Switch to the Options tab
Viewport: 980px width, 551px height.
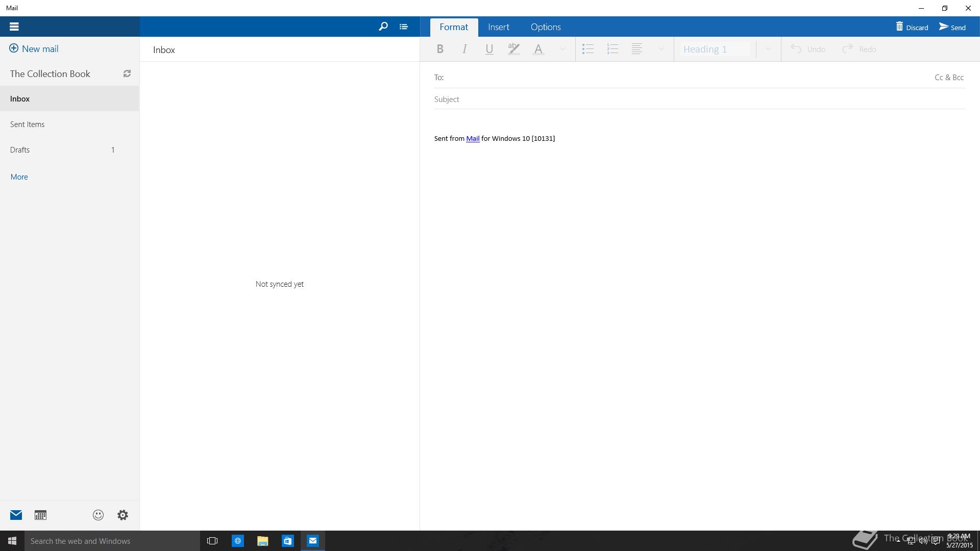tap(545, 27)
